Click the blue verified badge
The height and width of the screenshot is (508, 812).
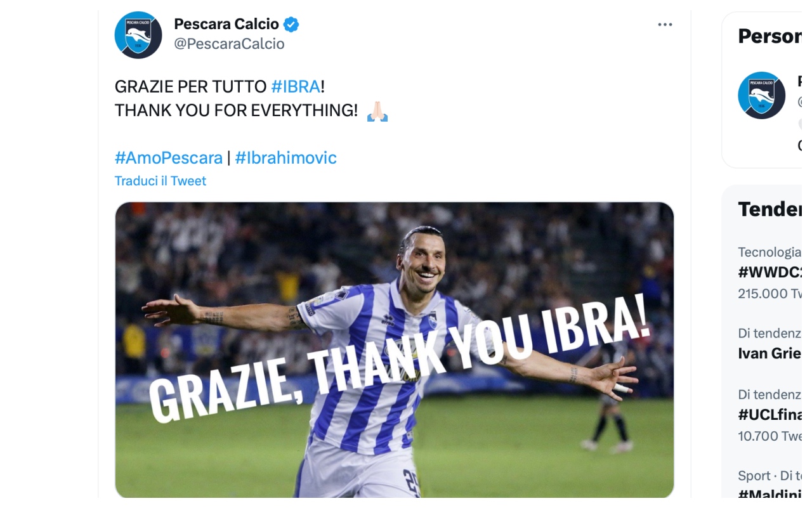[x=291, y=25]
